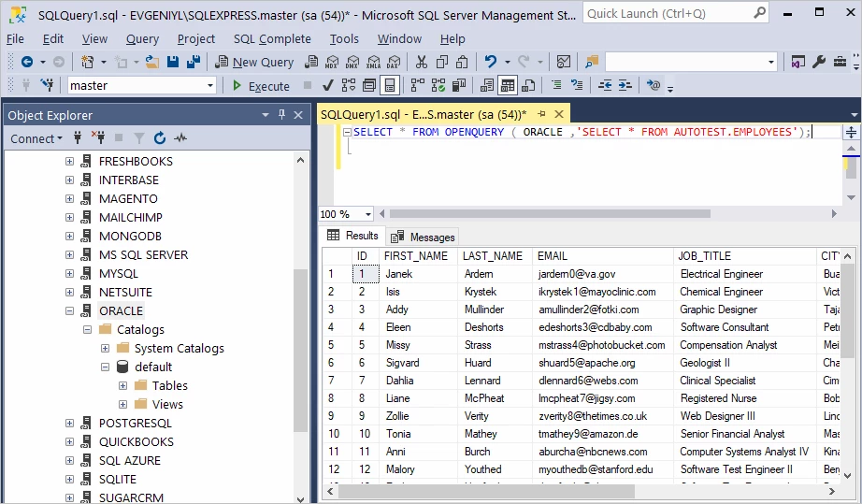
Task: Click the Save floppy disk icon
Action: click(173, 62)
